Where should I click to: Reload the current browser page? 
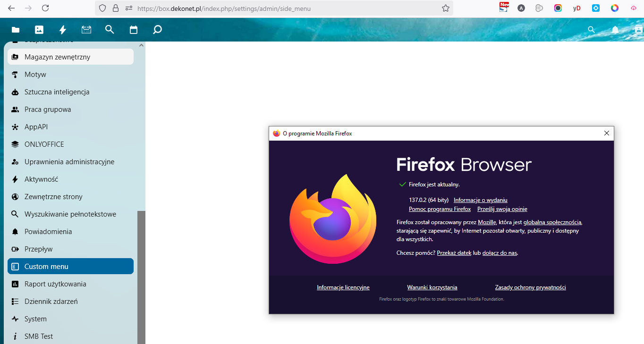pyautogui.click(x=45, y=8)
